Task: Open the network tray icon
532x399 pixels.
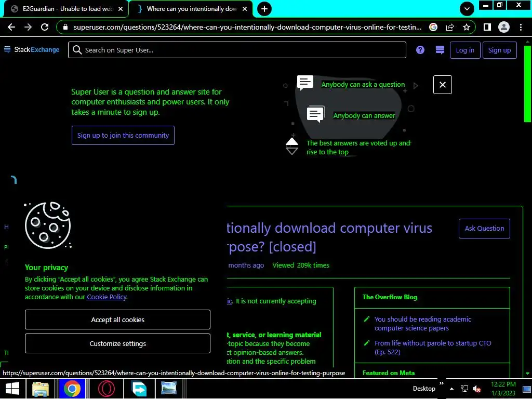Action: click(x=464, y=389)
